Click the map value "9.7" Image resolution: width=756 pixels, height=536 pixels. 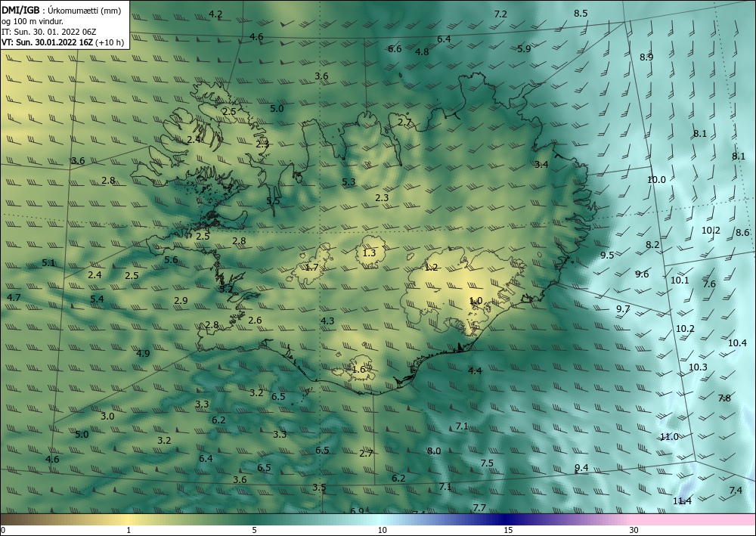coord(623,308)
